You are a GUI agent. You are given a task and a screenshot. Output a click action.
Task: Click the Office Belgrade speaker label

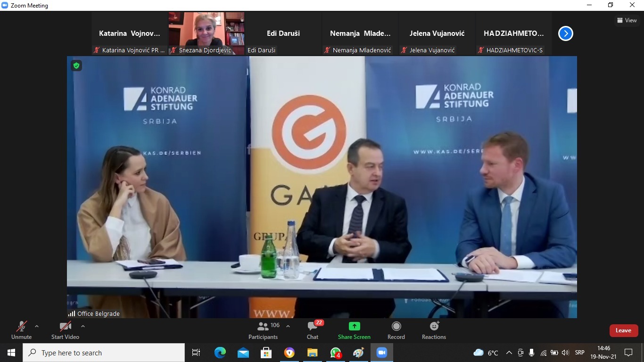click(x=94, y=313)
